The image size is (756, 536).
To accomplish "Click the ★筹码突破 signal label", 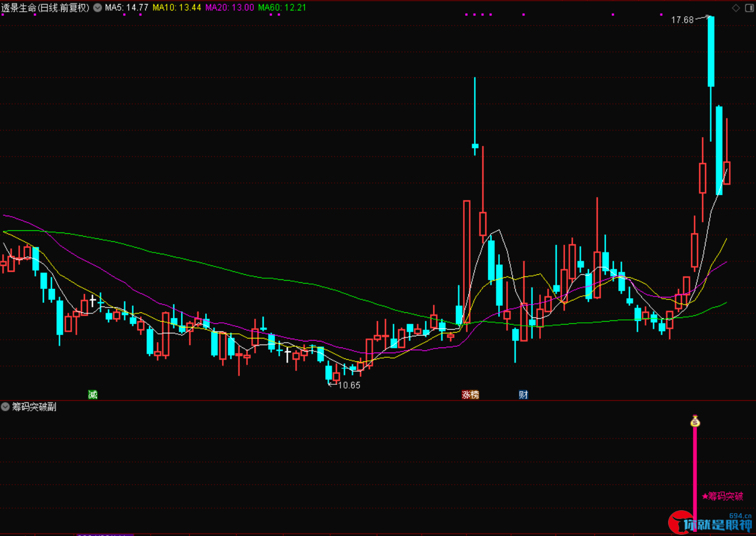I will 723,496.
